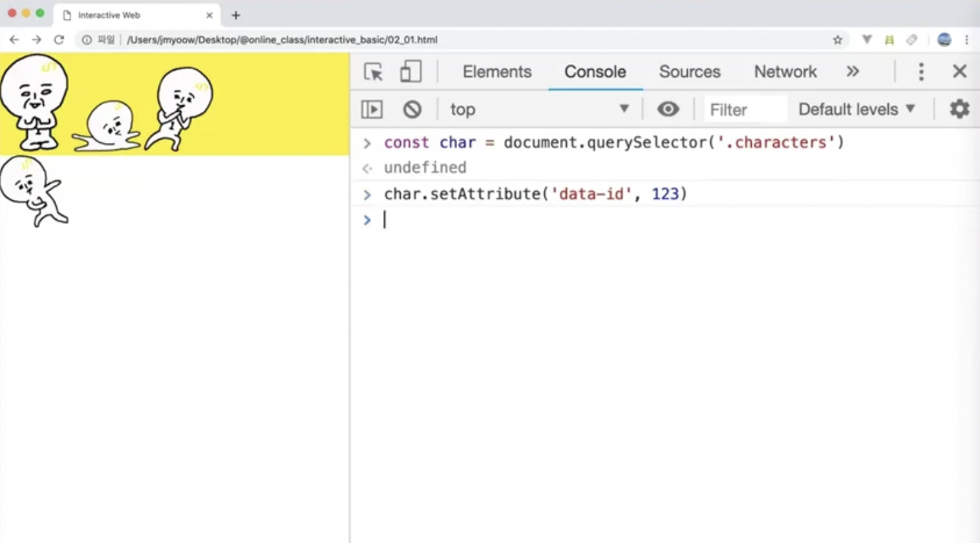
Task: Show the console sidebar
Action: pyautogui.click(x=372, y=109)
